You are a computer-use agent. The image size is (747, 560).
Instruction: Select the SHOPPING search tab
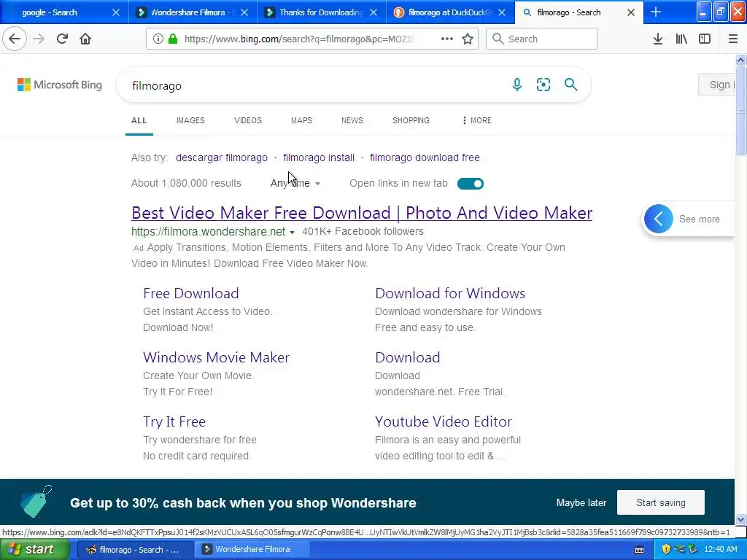click(411, 120)
